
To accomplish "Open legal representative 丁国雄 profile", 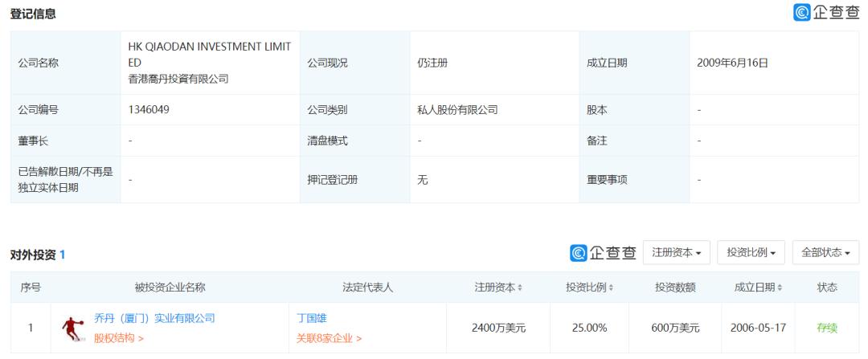I will pos(312,318).
